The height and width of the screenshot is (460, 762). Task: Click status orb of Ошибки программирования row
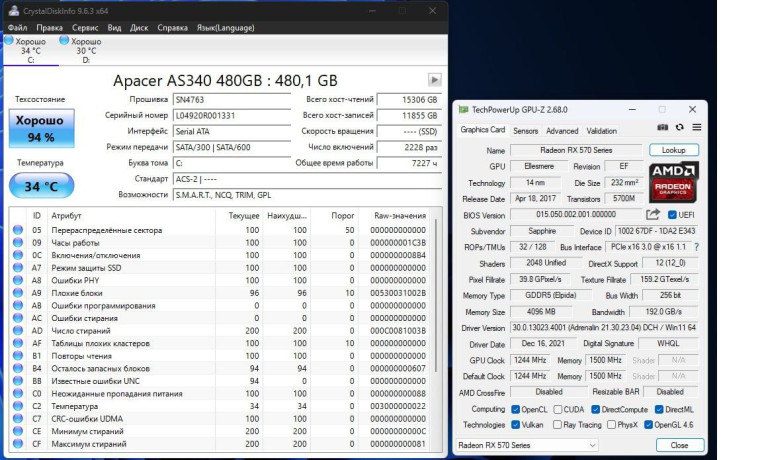pyautogui.click(x=18, y=306)
